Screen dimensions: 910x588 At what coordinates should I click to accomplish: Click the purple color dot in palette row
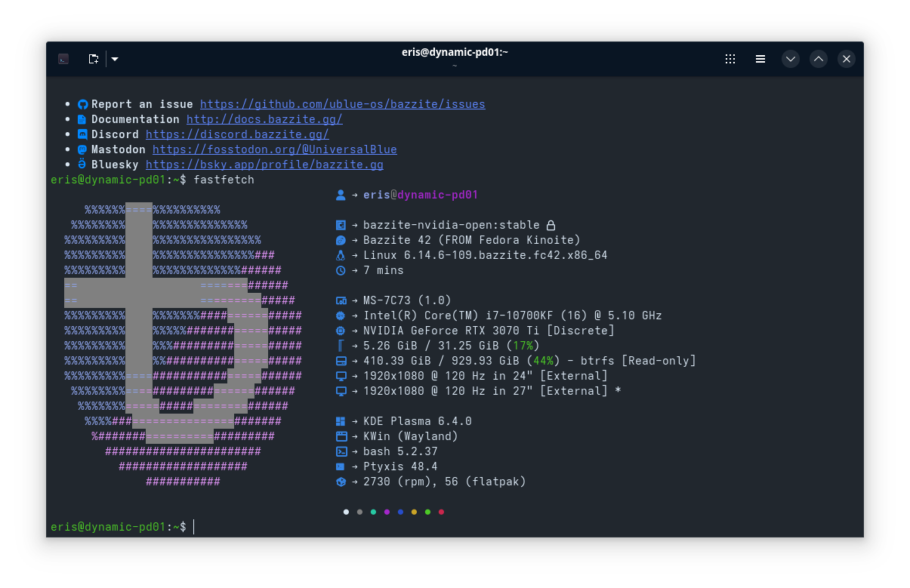[x=387, y=512]
